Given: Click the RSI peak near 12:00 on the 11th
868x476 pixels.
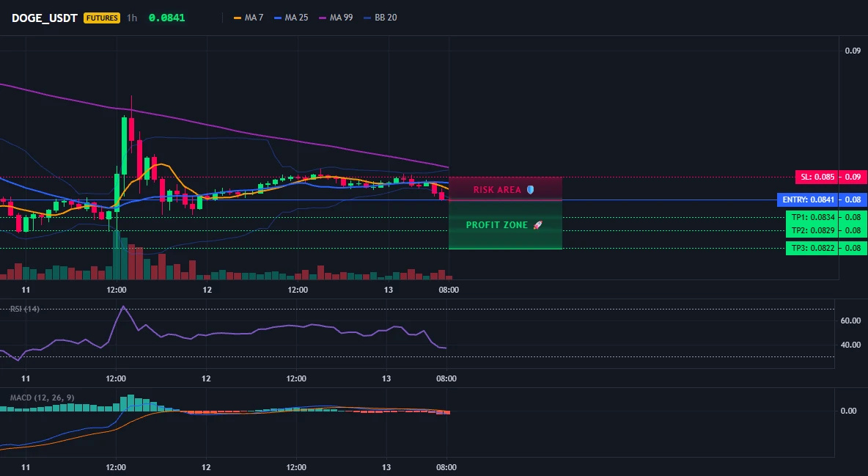Looking at the screenshot, I should pos(123,307).
